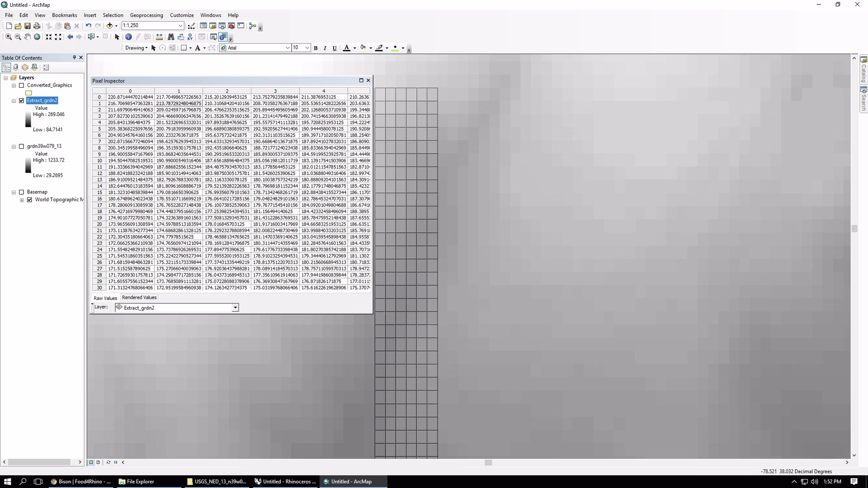The width and height of the screenshot is (868, 488).
Task: Select the Pan hand tool
Action: tap(28, 37)
